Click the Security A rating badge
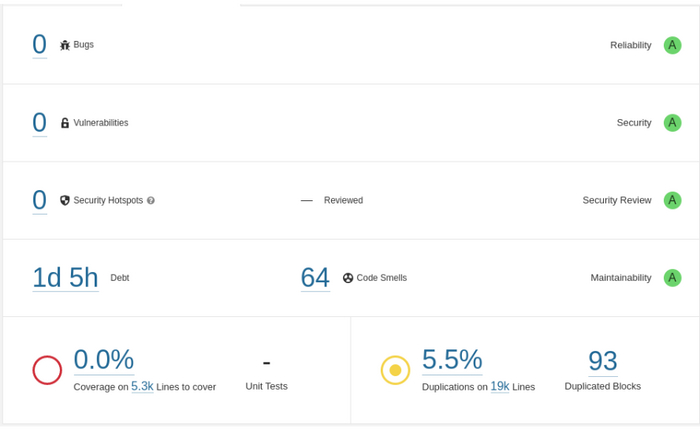This screenshot has width=700, height=429. [672, 123]
